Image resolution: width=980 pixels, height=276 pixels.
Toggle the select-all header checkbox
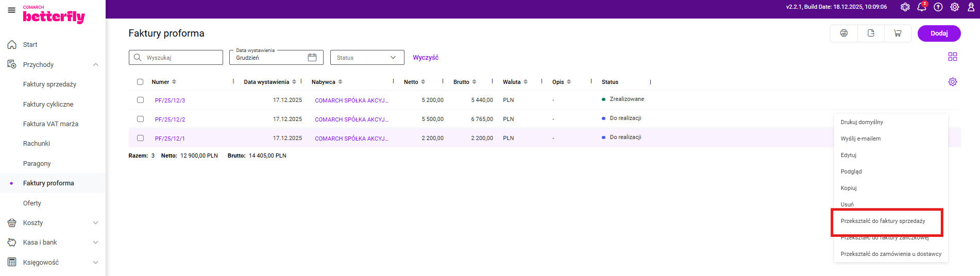140,82
